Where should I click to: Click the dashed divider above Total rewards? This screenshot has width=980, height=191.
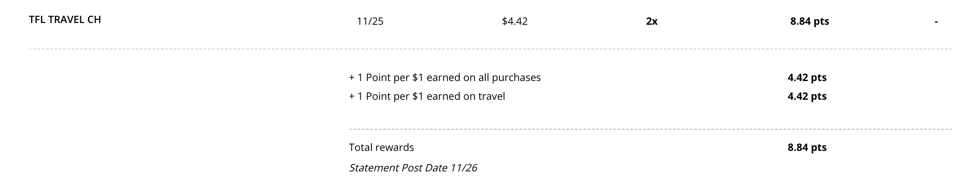point(650,129)
